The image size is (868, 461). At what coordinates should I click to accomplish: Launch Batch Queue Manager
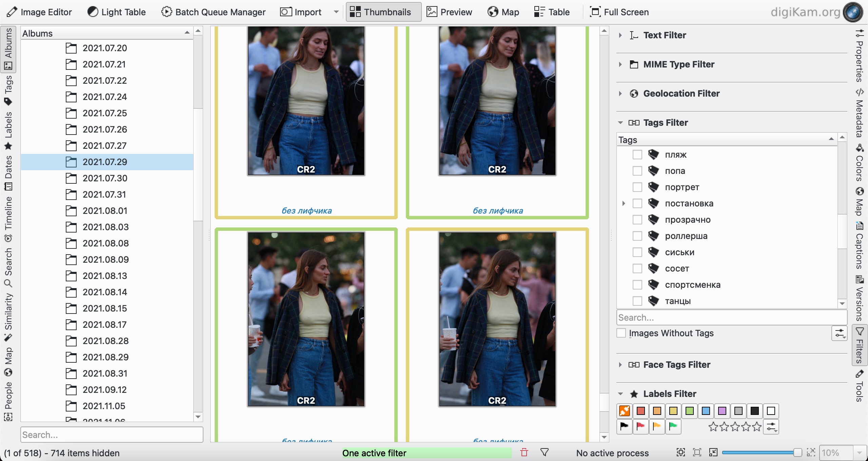[214, 12]
